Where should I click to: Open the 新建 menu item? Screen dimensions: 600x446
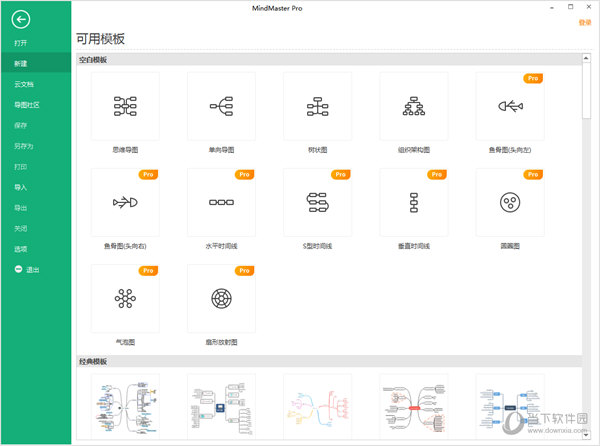tap(21, 63)
